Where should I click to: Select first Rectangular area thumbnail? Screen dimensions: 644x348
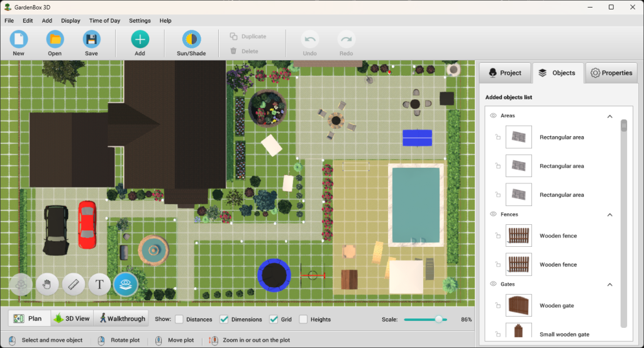pos(519,137)
